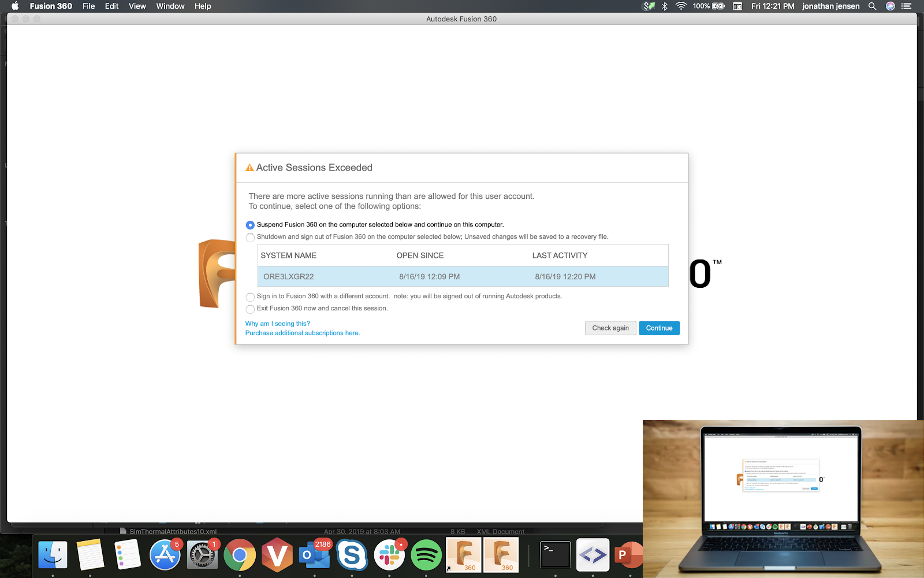
Task: Click the LAST ACTIVITY column header
Action: [560, 255]
